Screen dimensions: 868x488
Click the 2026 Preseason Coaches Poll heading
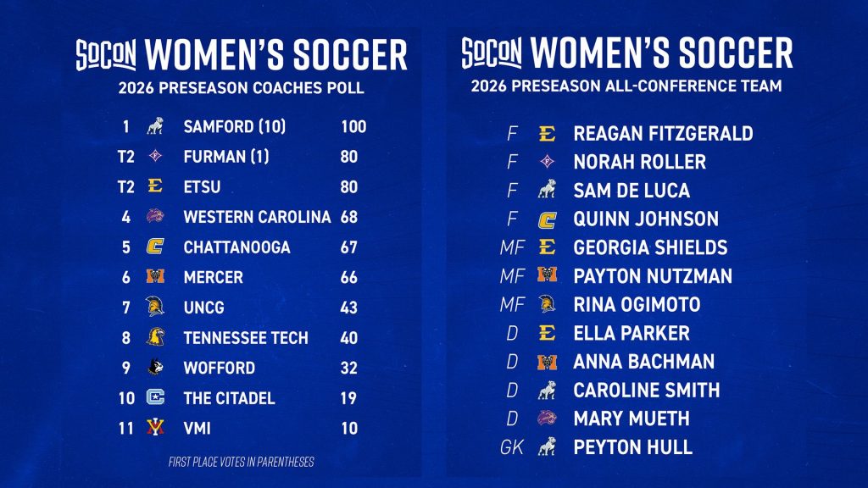point(242,88)
